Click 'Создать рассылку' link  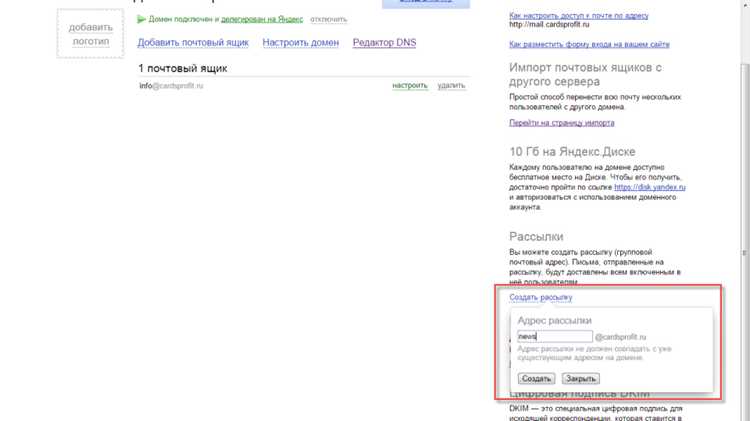pos(540,298)
